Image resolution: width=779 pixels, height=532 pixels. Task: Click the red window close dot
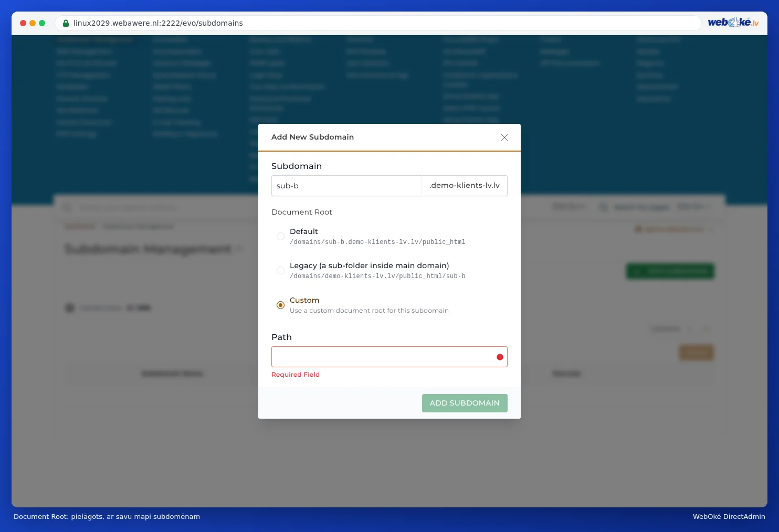(23, 23)
